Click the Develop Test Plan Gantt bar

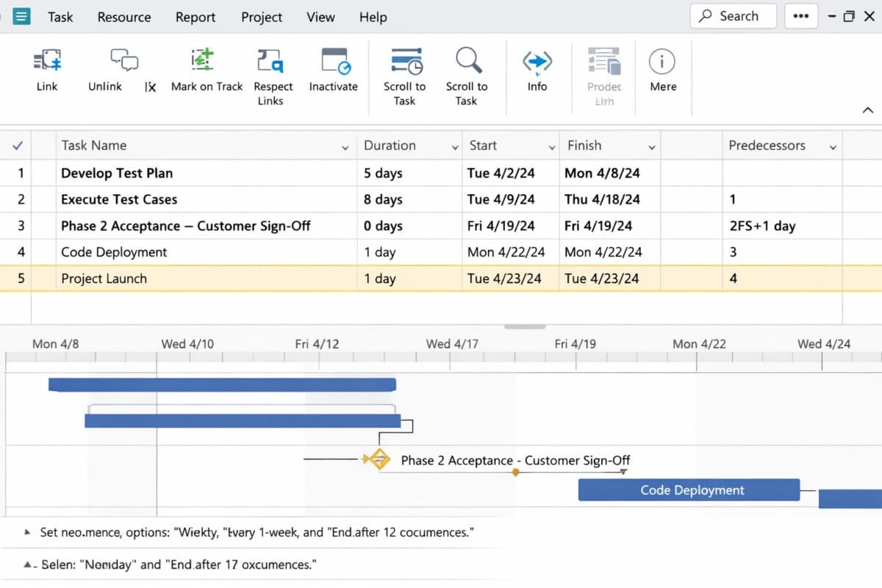(x=222, y=384)
